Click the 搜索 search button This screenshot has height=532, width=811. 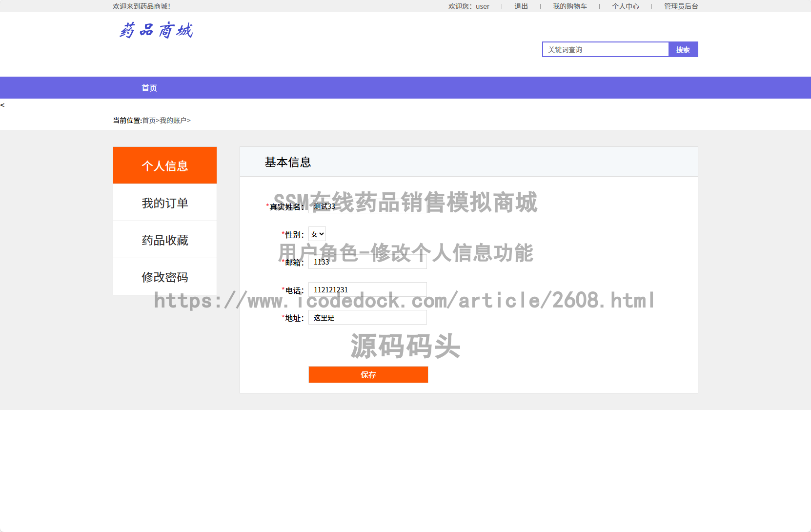(x=683, y=49)
